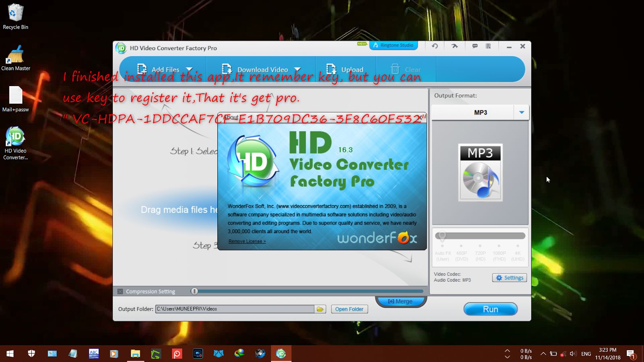Screen dimensions: 644x362
Task: Toggle the Compression Setting checkbox
Action: pos(120,291)
